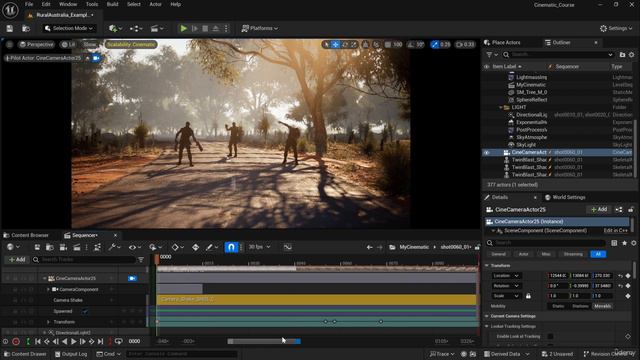Click the Perspective viewport mode button

(x=36, y=44)
